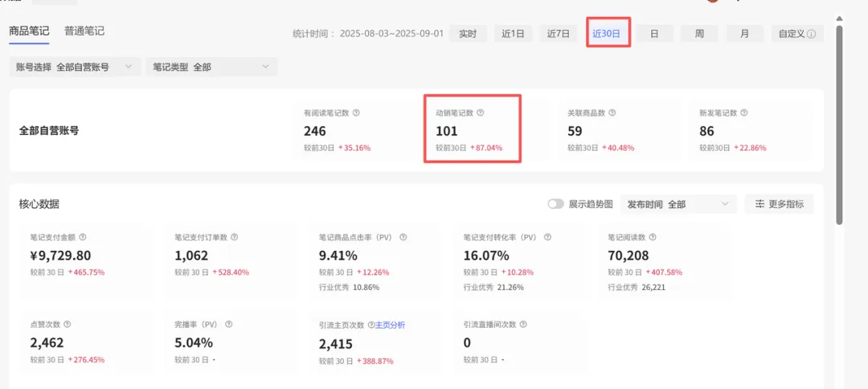Toggle the 展示趋势图 switch
868x389 pixels.
555,204
